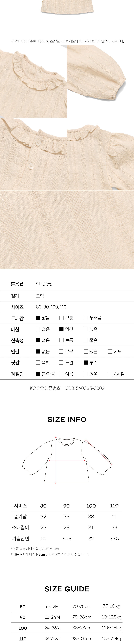Image resolution: width=134 pixels, height=644 pixels.
Task: Click the SIZE GUIDE heading
Action: pyautogui.click(x=67, y=589)
